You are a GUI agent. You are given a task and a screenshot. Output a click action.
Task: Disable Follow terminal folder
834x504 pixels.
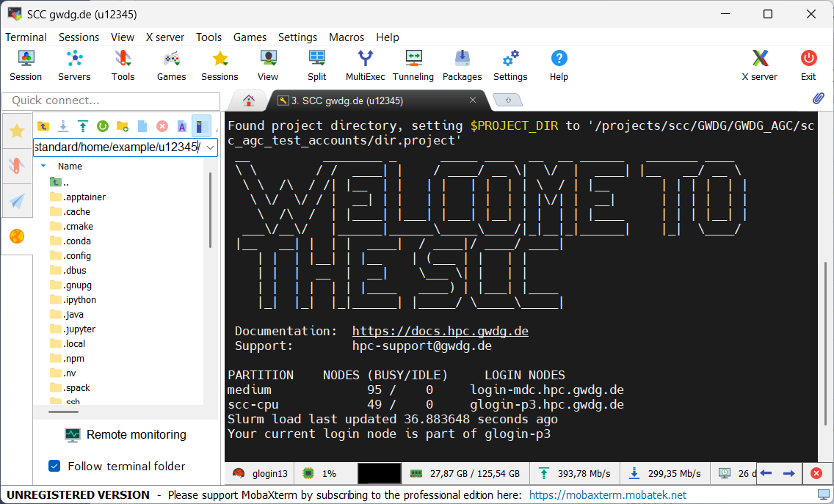[54, 466]
